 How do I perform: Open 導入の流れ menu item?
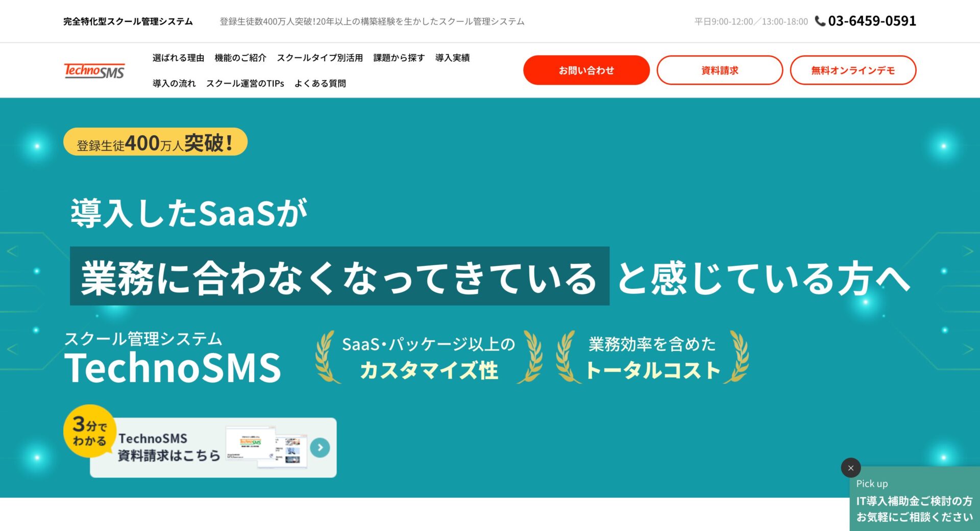tap(174, 83)
